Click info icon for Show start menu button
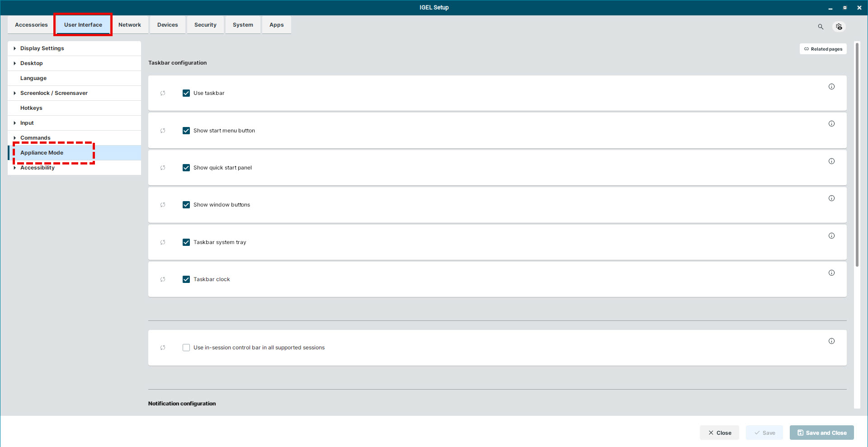The width and height of the screenshot is (868, 447). coord(831,124)
